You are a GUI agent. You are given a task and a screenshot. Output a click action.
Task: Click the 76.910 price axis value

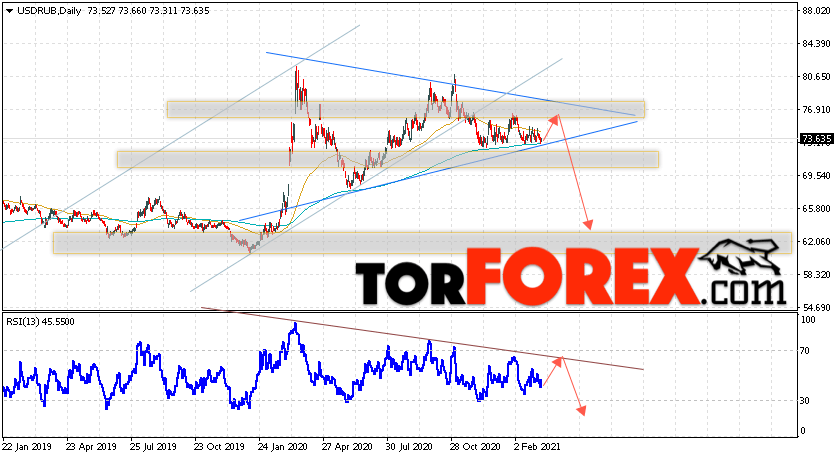tap(817, 110)
